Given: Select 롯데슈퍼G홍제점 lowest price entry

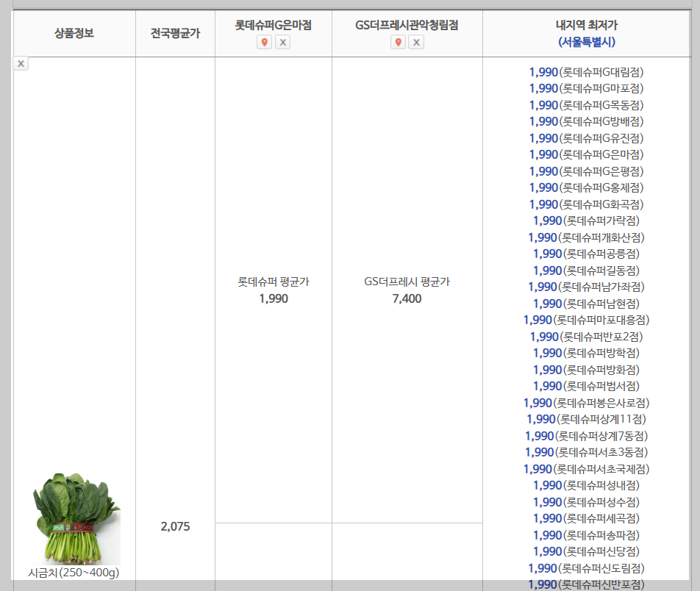Looking at the screenshot, I should (587, 187).
